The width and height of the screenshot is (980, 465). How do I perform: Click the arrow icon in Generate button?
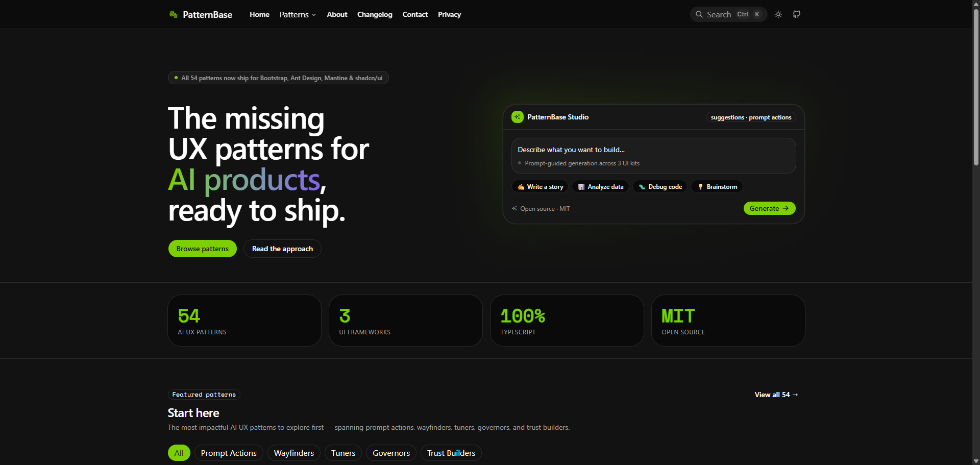786,208
